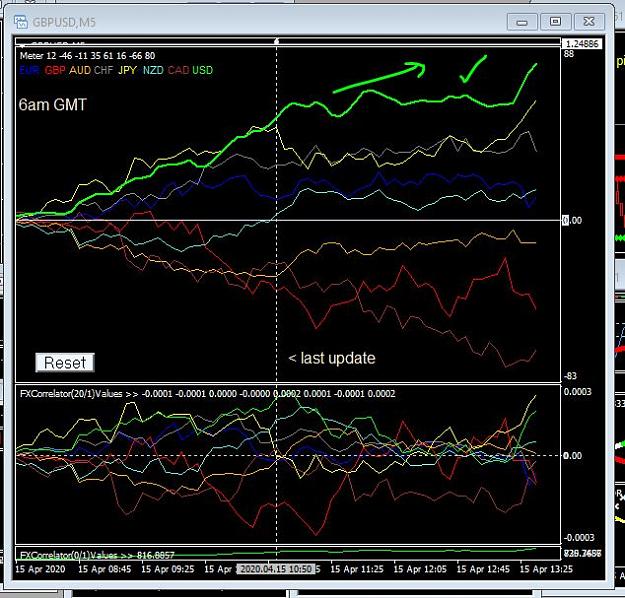Click the 1.24886 price label
Viewport: 625px width, 598px height.
click(x=582, y=44)
